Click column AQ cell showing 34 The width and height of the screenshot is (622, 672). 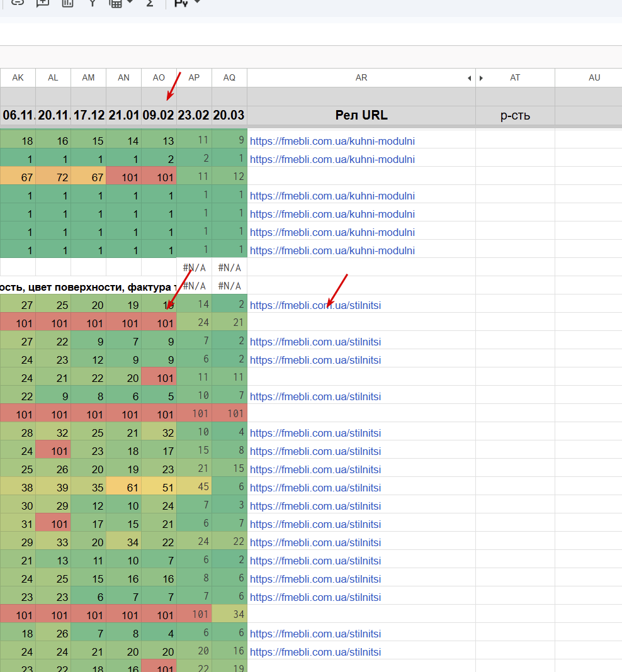click(229, 614)
